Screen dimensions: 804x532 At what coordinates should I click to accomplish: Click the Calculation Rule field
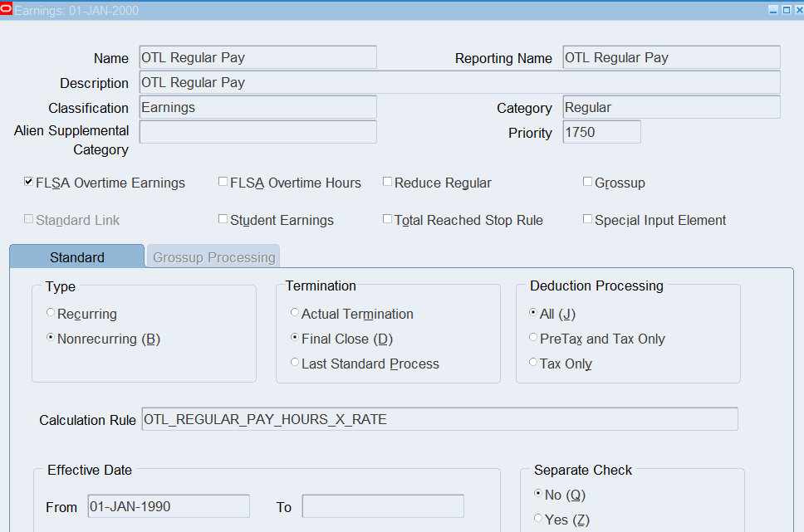(439, 419)
